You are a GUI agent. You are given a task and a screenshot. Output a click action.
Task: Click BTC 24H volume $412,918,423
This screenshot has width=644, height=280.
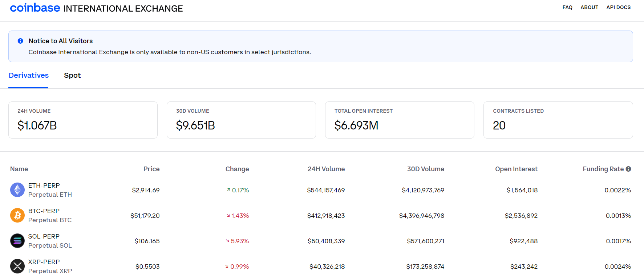[x=326, y=216]
